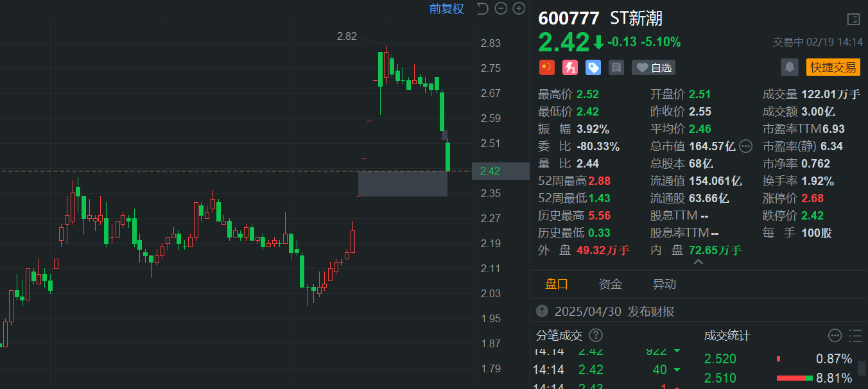
Task: Add ST新潮 to 自选 watchlist
Action: tap(654, 67)
